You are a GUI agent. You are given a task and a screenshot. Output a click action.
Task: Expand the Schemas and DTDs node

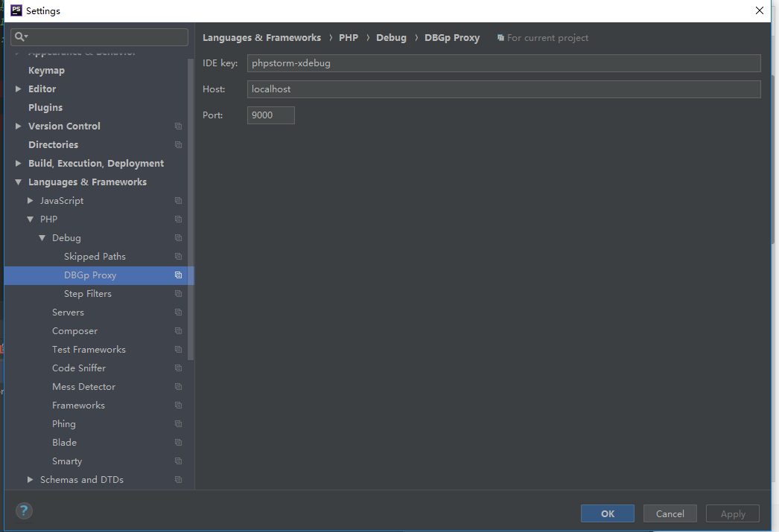(x=31, y=480)
